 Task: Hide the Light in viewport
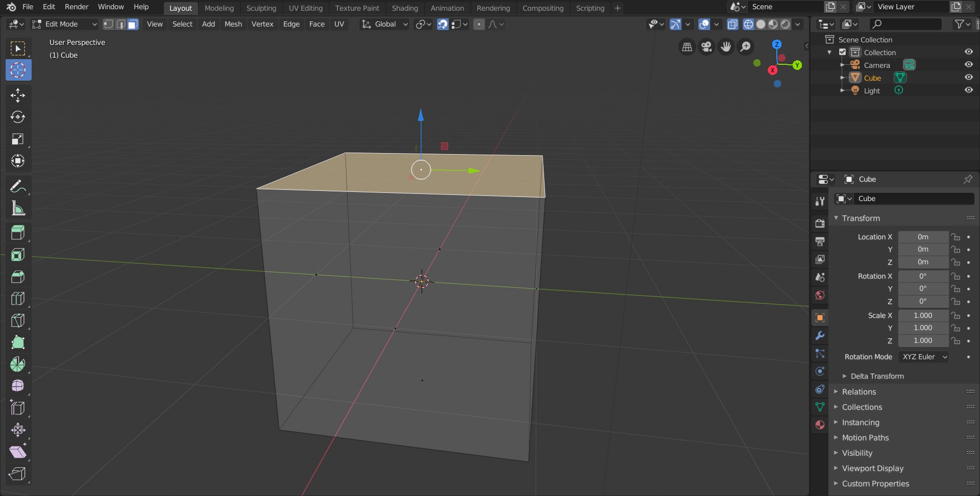click(x=968, y=90)
